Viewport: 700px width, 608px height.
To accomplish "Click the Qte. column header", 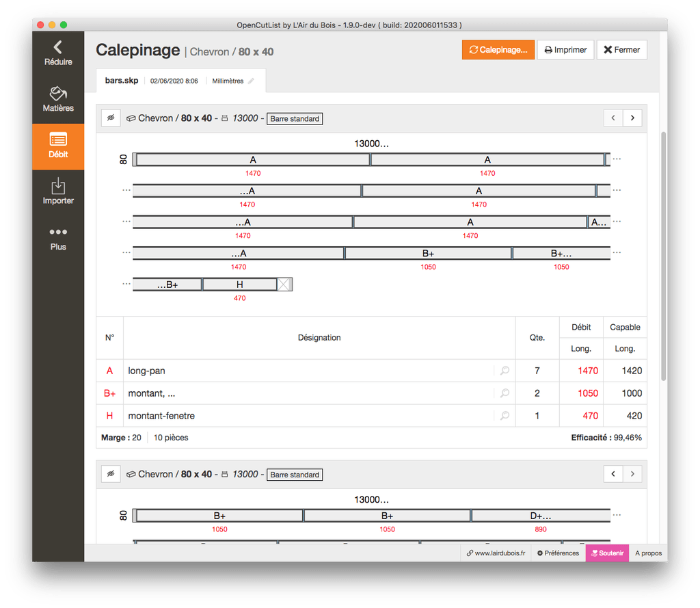I will 537,338.
